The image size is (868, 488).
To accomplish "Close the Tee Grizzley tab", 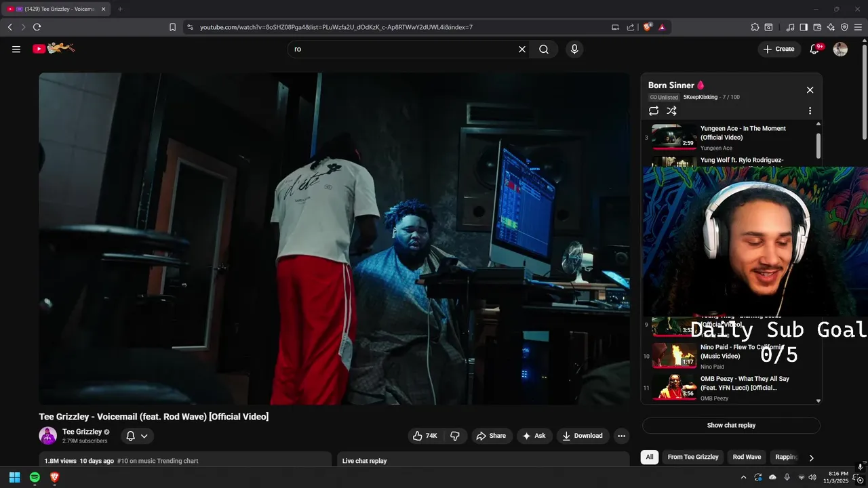I will [x=103, y=9].
